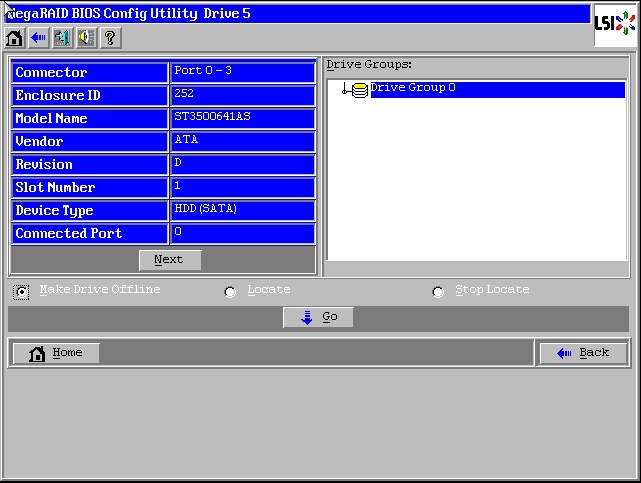
Task: Click the Drive Group 0 disk icon
Action: (359, 90)
